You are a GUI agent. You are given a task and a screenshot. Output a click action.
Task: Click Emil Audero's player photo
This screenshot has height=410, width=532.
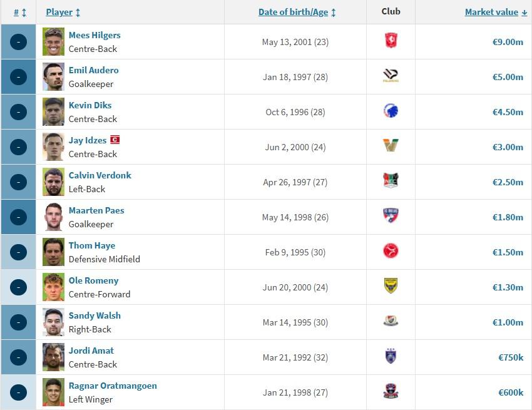click(x=53, y=77)
